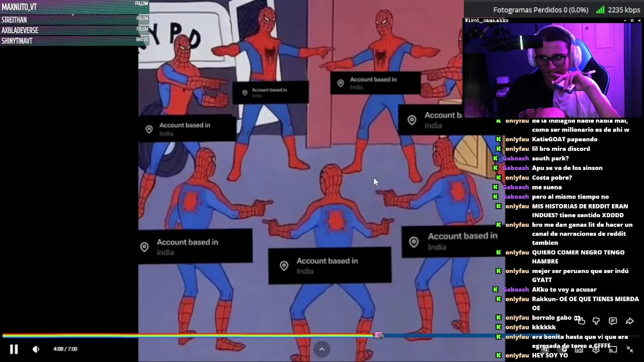Click the search magnifier icon in player controls
Viewport: 644px width, 362px height.
545,349
